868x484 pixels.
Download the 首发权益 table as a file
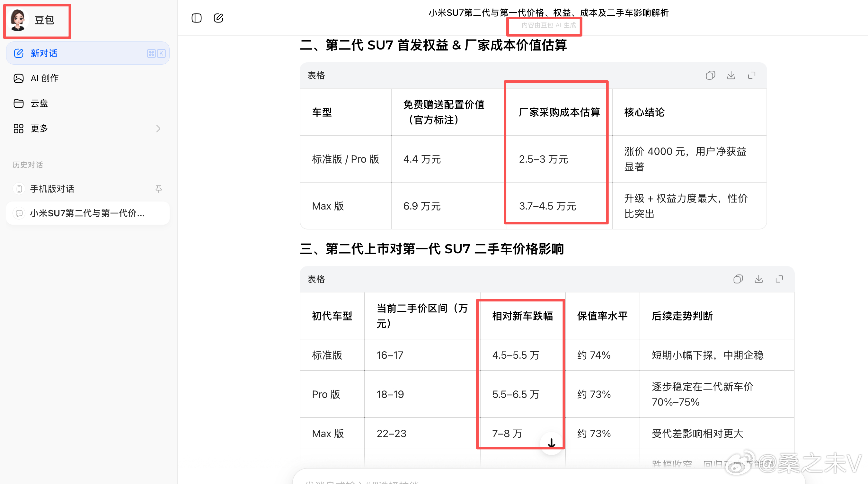coord(731,75)
